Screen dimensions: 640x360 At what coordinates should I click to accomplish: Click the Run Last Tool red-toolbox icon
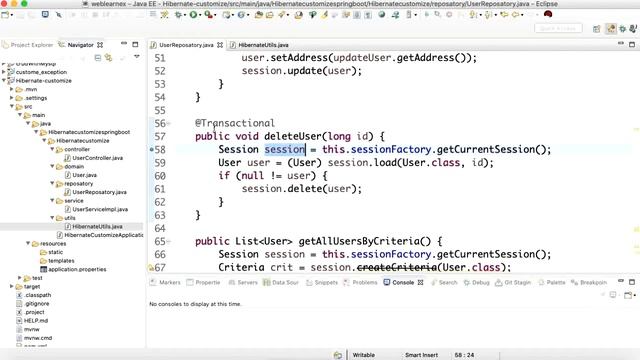click(208, 15)
